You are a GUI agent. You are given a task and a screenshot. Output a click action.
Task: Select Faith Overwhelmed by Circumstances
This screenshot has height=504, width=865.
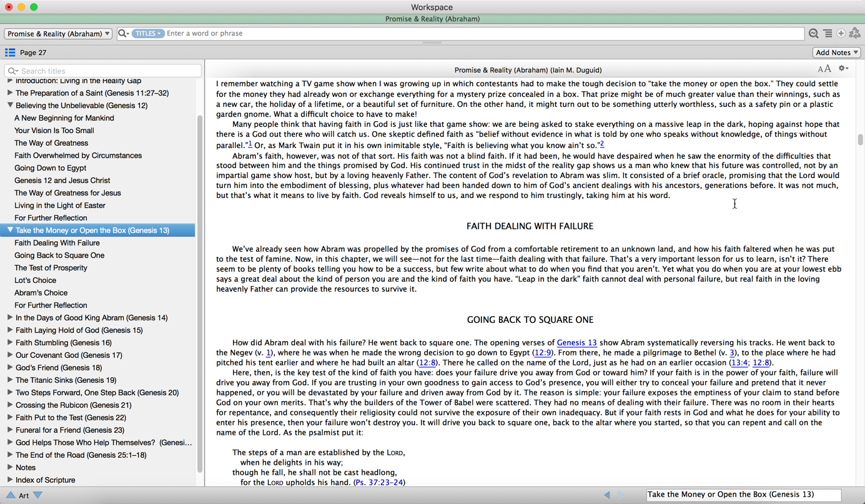point(78,156)
